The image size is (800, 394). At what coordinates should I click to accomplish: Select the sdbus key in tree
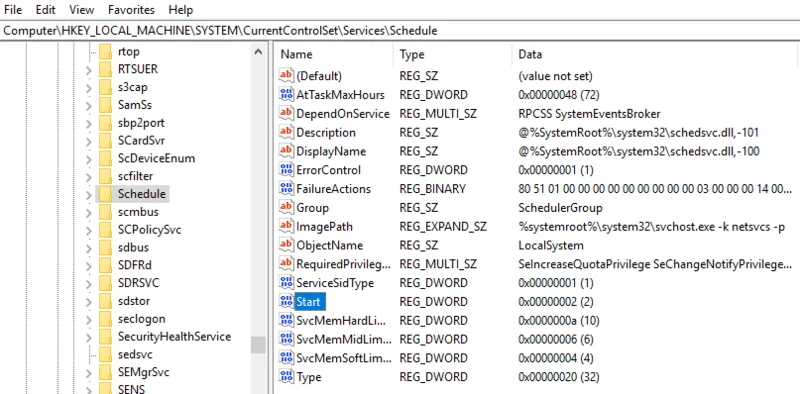tap(133, 247)
